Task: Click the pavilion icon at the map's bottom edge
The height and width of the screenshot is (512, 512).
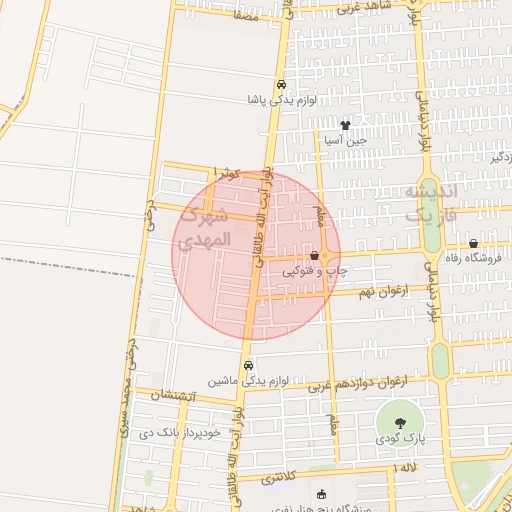Action: [321, 494]
